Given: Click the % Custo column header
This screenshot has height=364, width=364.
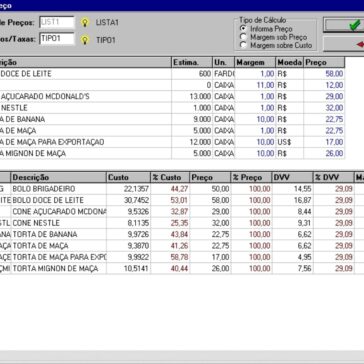Looking at the screenshot, I should pos(170,177).
